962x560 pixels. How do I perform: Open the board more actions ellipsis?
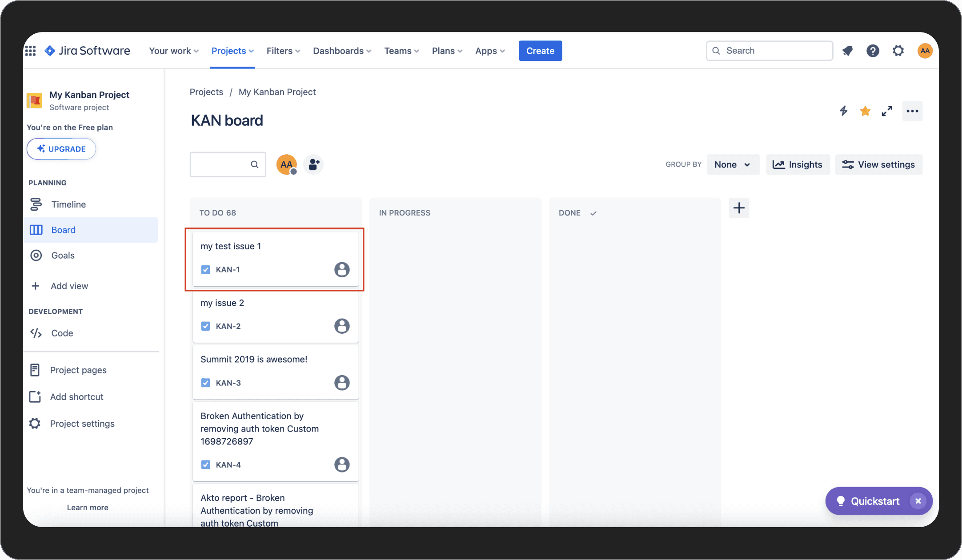(x=912, y=111)
